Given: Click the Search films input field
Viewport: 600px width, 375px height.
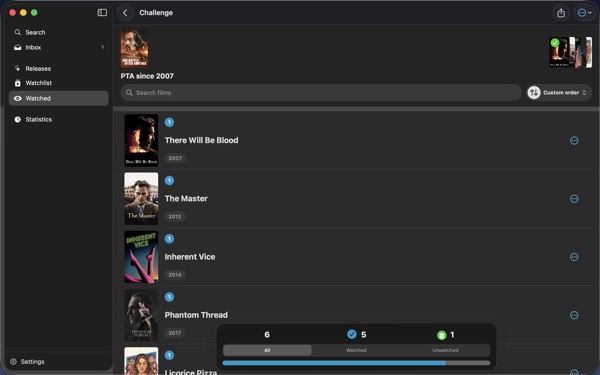Looking at the screenshot, I should (321, 93).
